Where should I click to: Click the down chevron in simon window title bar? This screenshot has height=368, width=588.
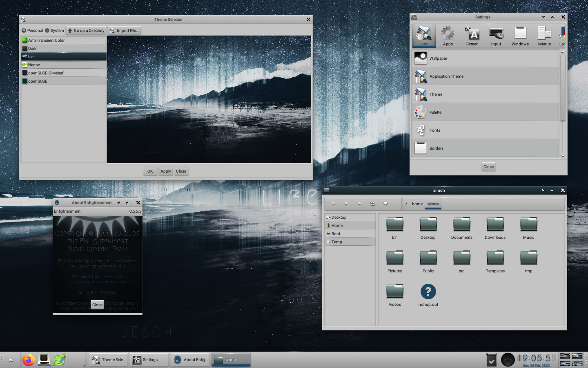[543, 191]
